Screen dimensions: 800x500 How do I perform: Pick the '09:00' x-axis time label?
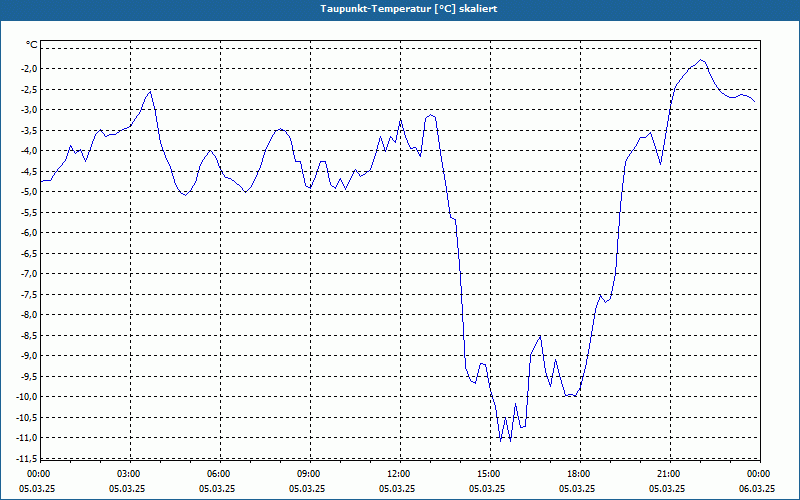pyautogui.click(x=309, y=474)
